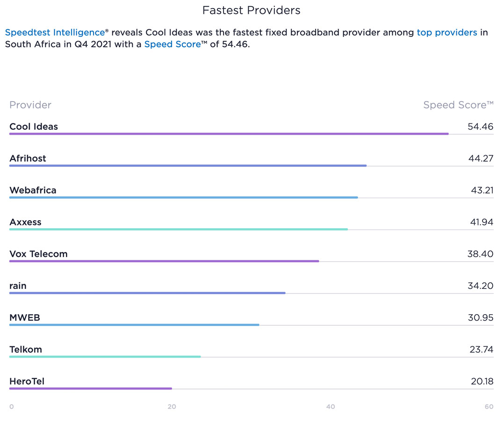Open the Speedtest Intelligence link

pos(55,32)
